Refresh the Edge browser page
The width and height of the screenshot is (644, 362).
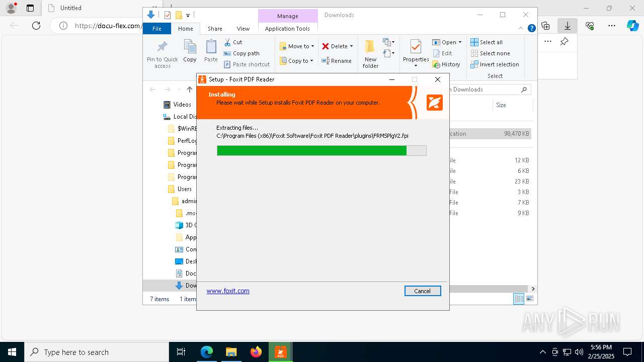36,26
